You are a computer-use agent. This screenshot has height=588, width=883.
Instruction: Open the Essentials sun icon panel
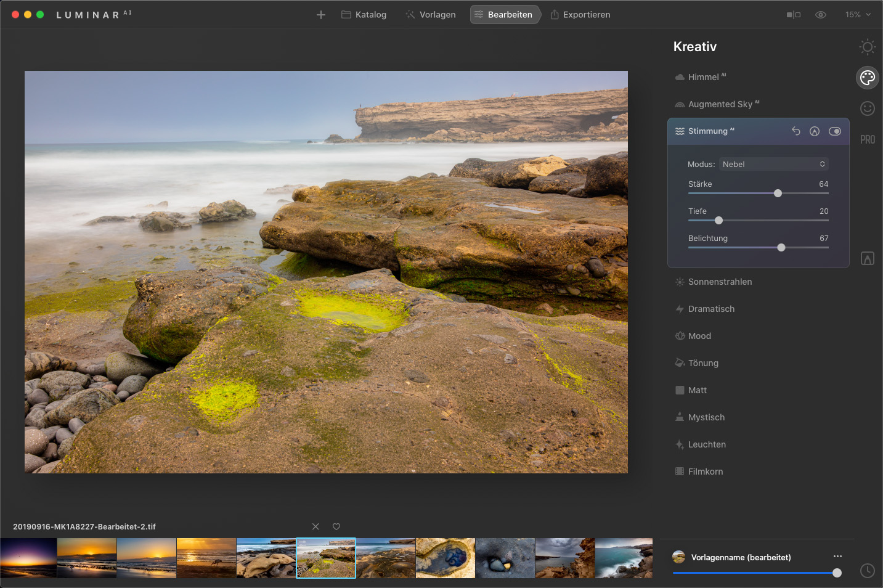pyautogui.click(x=868, y=47)
